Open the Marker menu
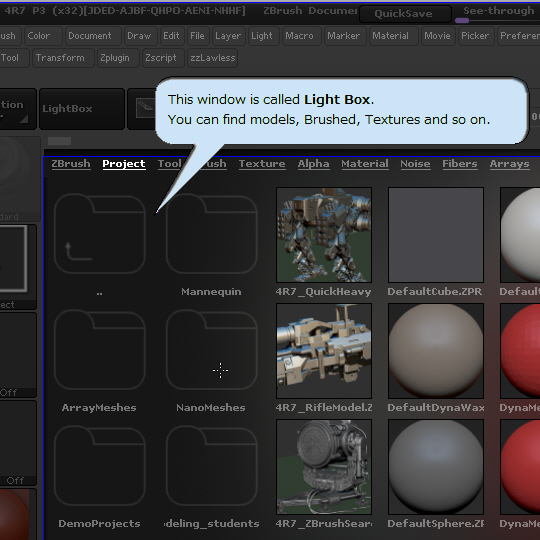540x540 pixels. coord(345,36)
